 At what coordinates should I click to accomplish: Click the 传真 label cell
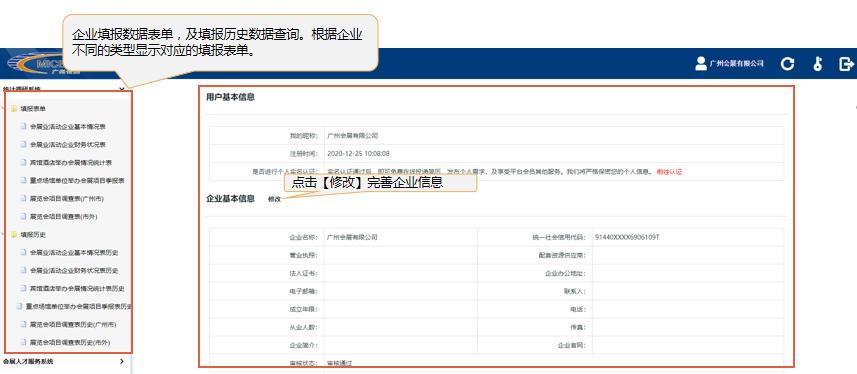535,328
